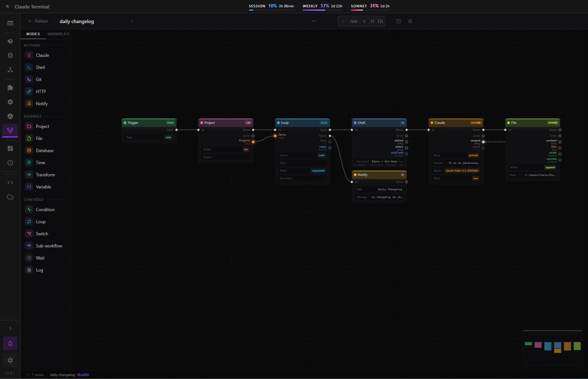This screenshot has height=379, width=588.
Task: Click the pink node swatch in the minimap
Action: click(x=538, y=345)
